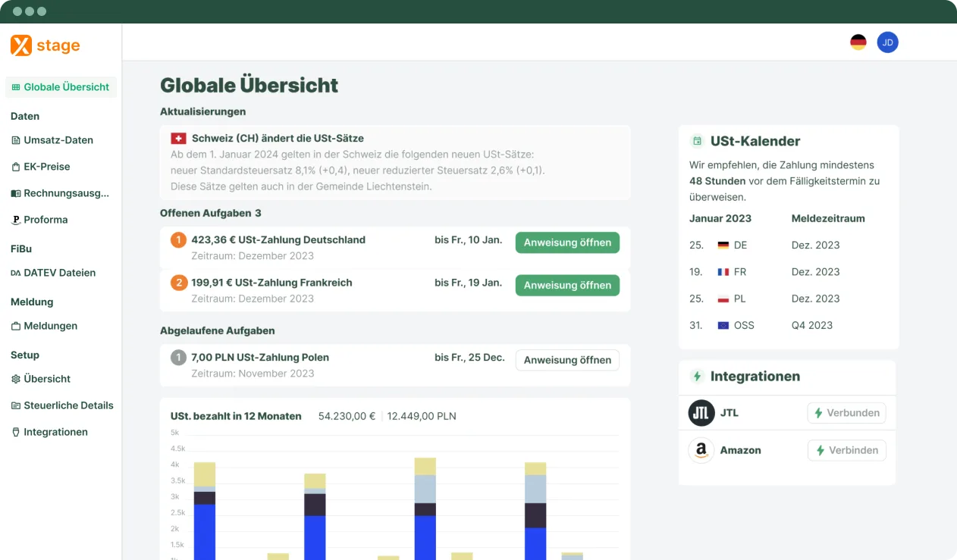Image resolution: width=957 pixels, height=560 pixels.
Task: Open Anweisung for USt-Zahlung Deutschland
Action: pyautogui.click(x=567, y=242)
